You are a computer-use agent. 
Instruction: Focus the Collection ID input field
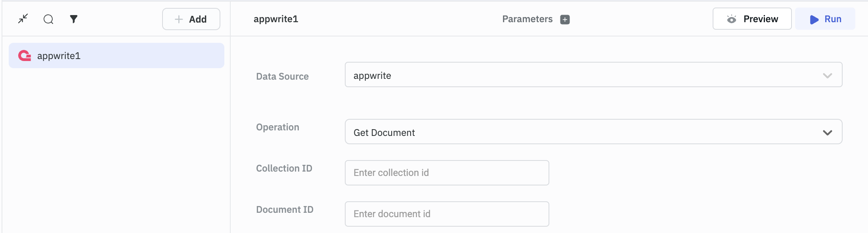(447, 173)
